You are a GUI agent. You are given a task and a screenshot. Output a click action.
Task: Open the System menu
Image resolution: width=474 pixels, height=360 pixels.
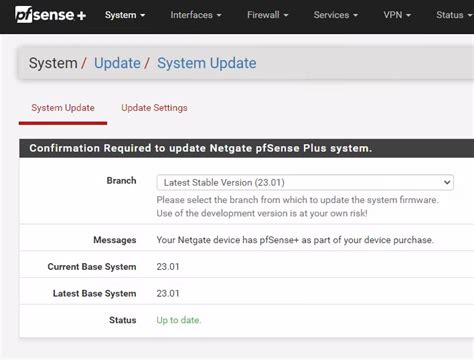click(x=125, y=15)
